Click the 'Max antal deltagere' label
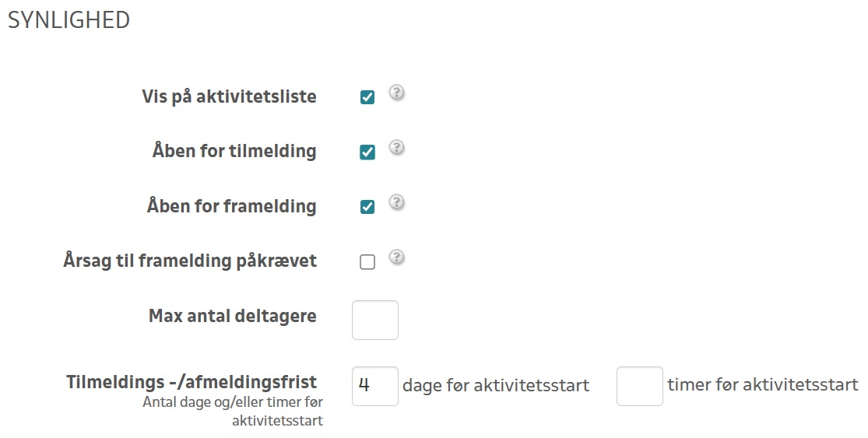This screenshot has width=868, height=438. (232, 317)
